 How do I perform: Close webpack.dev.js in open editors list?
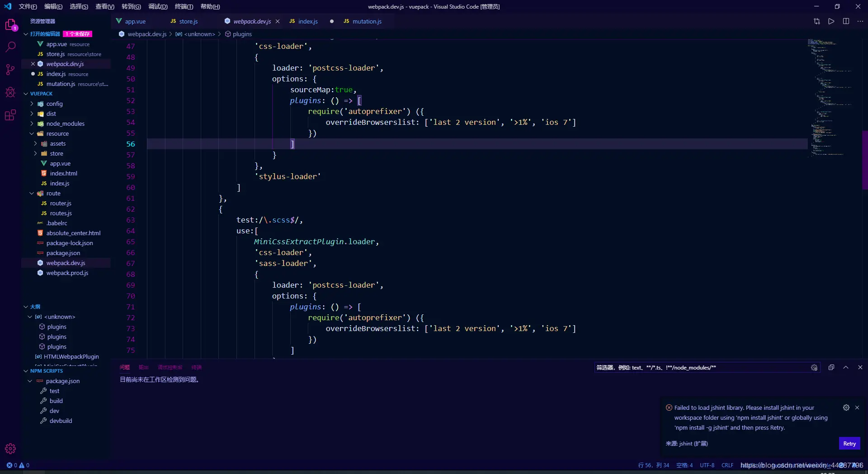coord(33,64)
